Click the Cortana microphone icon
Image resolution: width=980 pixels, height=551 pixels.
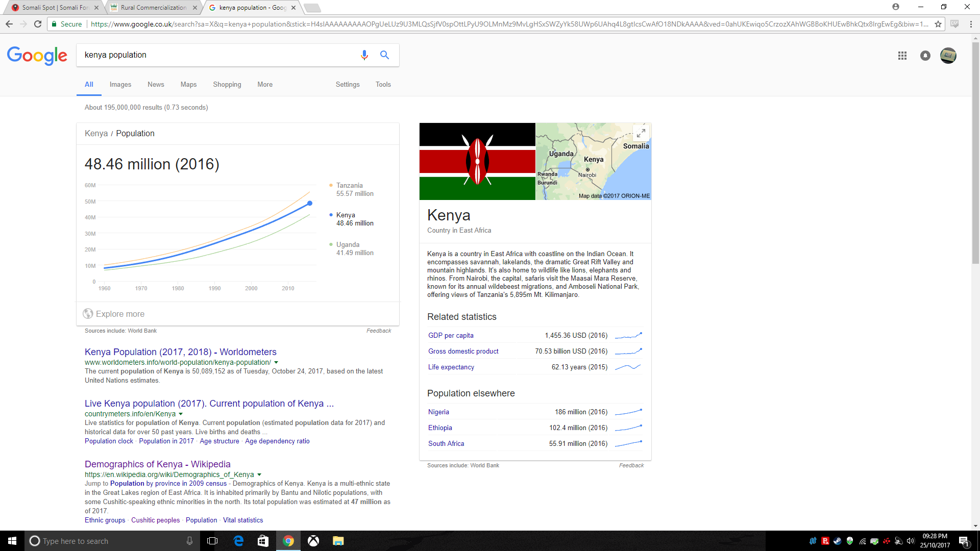point(189,541)
